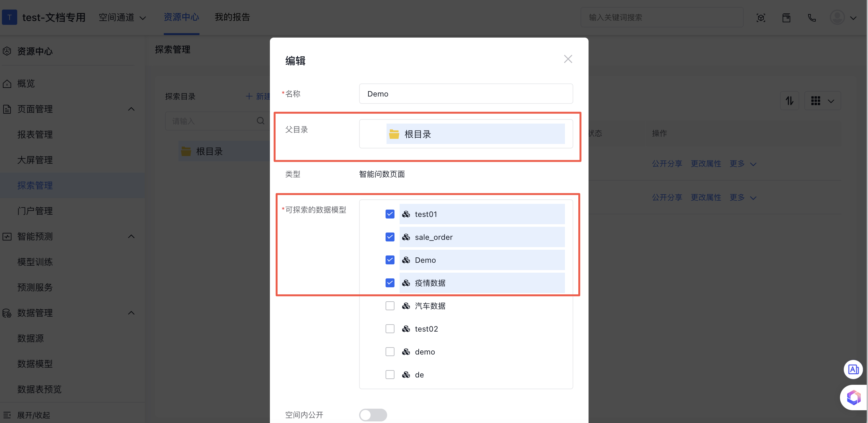Check the 汽车数据 data model checkbox
This screenshot has width=868, height=423.
coord(390,306)
